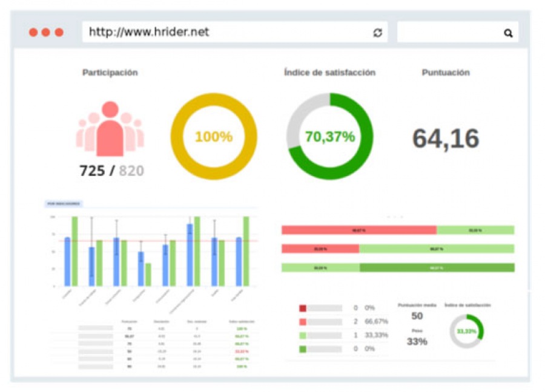Focus the http://www.hrider.net address field

tap(234, 32)
